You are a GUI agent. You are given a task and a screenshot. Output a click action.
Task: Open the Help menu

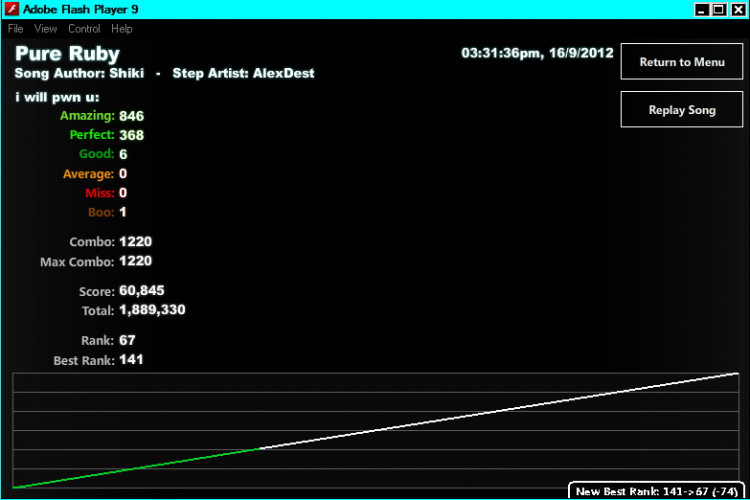pos(121,29)
